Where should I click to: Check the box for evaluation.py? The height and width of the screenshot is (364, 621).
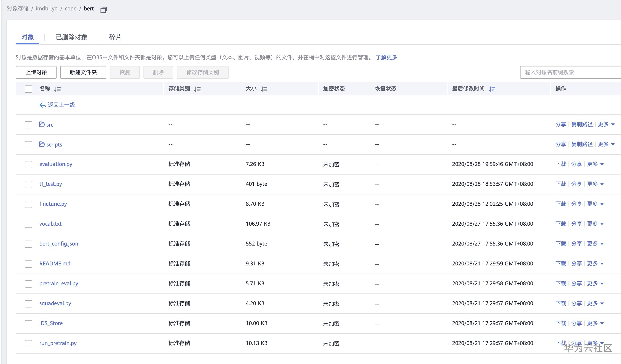[x=29, y=164]
